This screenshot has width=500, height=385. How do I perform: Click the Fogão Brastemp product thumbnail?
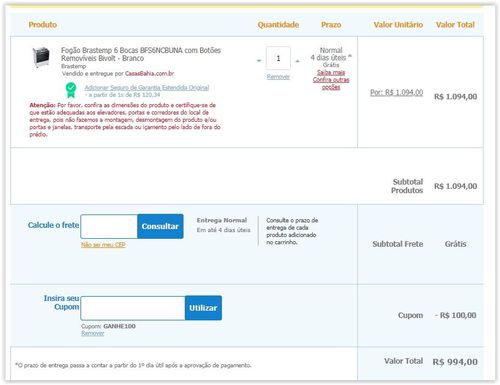(x=41, y=57)
